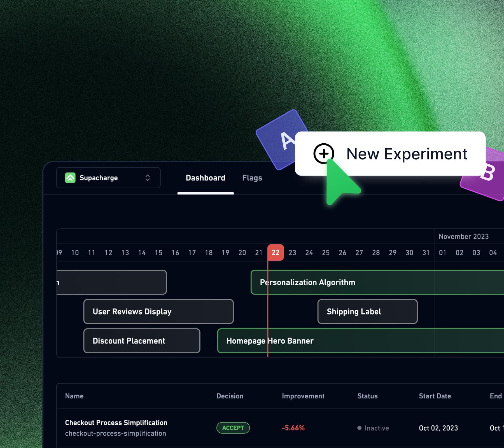Image resolution: width=504 pixels, height=448 pixels.
Task: Click the New Experiment button
Action: pos(407,154)
